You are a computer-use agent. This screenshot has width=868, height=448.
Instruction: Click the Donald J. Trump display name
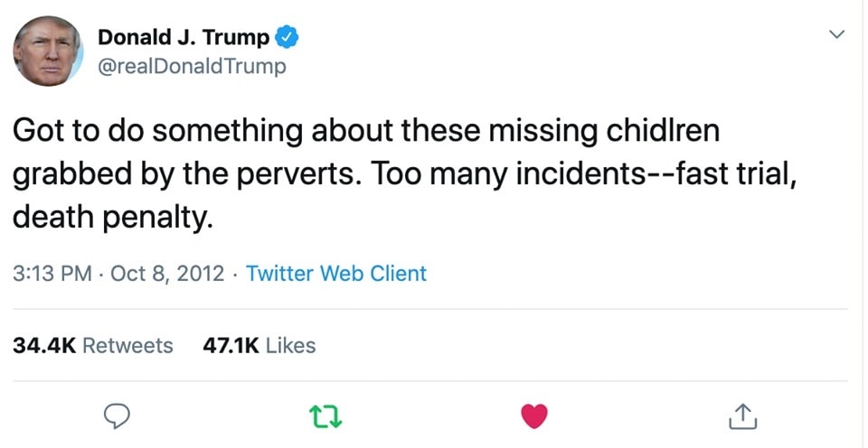tap(183, 38)
